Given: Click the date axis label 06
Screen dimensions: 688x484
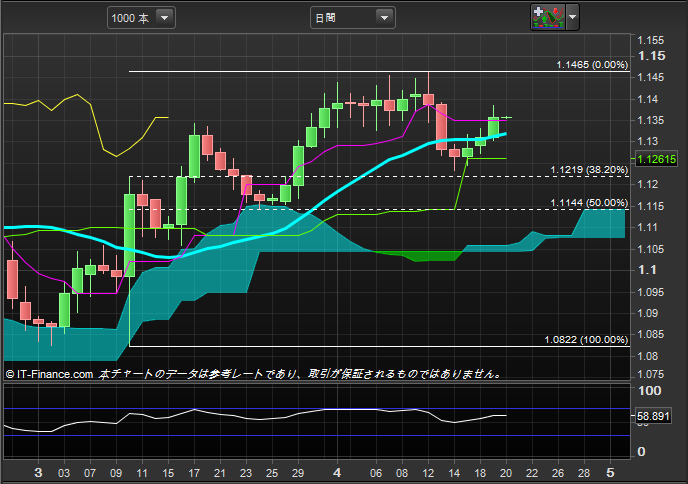Looking at the screenshot, I should point(376,473).
